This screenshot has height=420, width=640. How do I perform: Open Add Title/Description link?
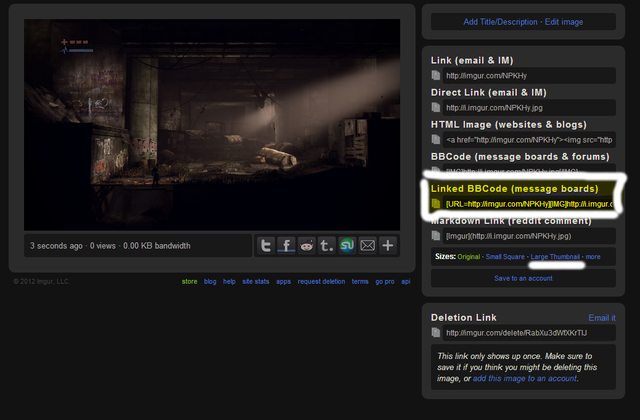[500, 22]
